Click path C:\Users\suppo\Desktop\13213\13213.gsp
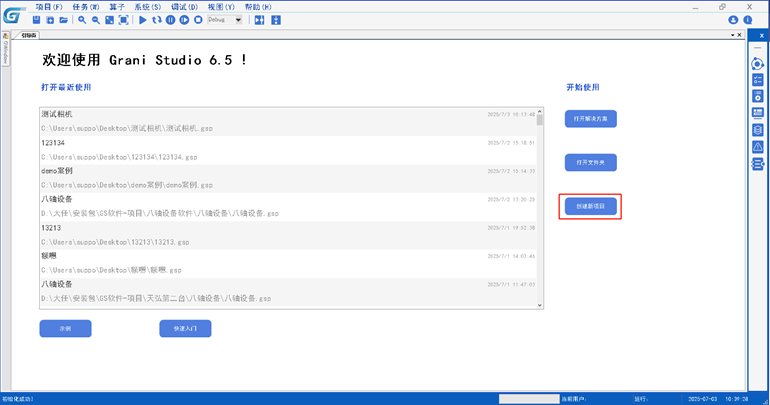The height and width of the screenshot is (405, 770). (115, 242)
